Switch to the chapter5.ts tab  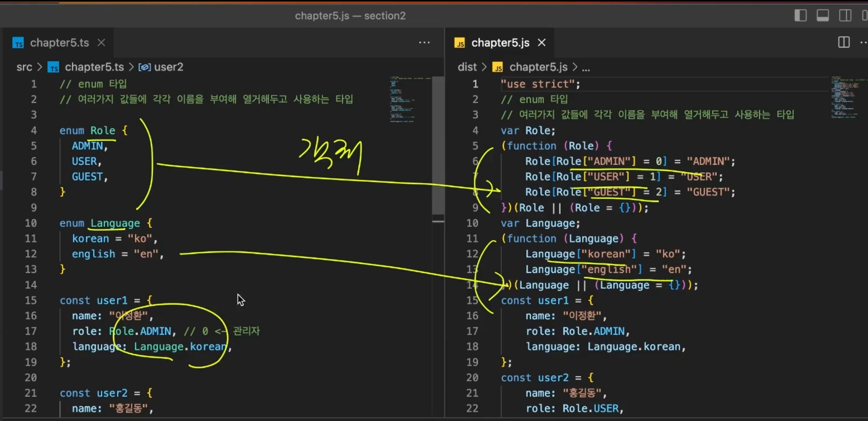coord(59,43)
